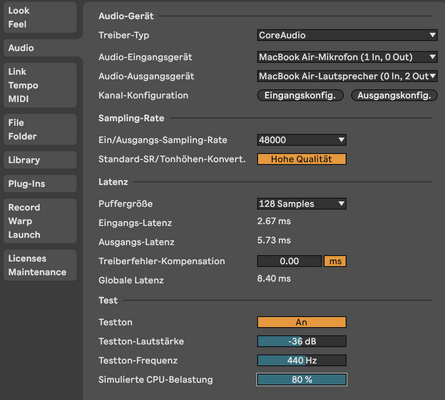Toggle the Hohe Qualität conversion switch
This screenshot has width=445, height=400.
coord(302,159)
